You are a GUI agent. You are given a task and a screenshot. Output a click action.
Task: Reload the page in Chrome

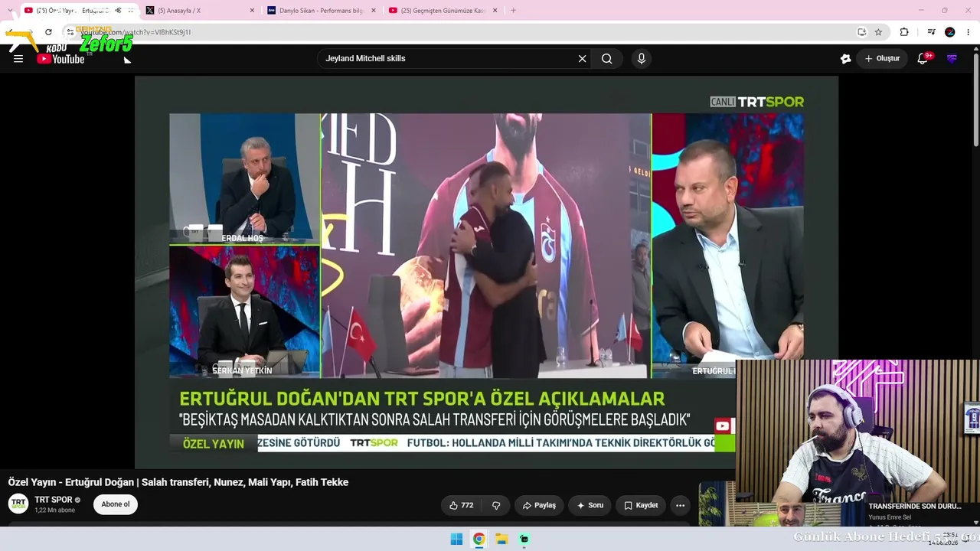[48, 32]
